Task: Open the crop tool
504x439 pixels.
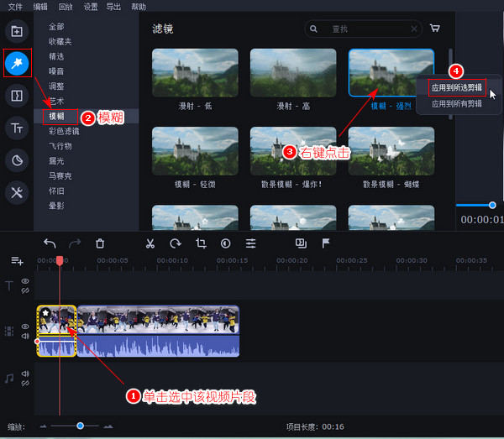Action: [x=201, y=243]
